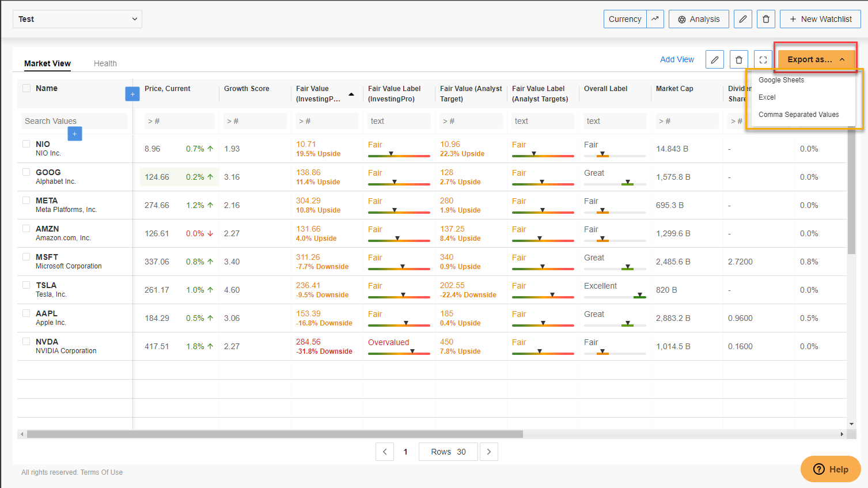Viewport: 868px width, 488px height.
Task: Click the page number 1 indicator
Action: pos(405,452)
